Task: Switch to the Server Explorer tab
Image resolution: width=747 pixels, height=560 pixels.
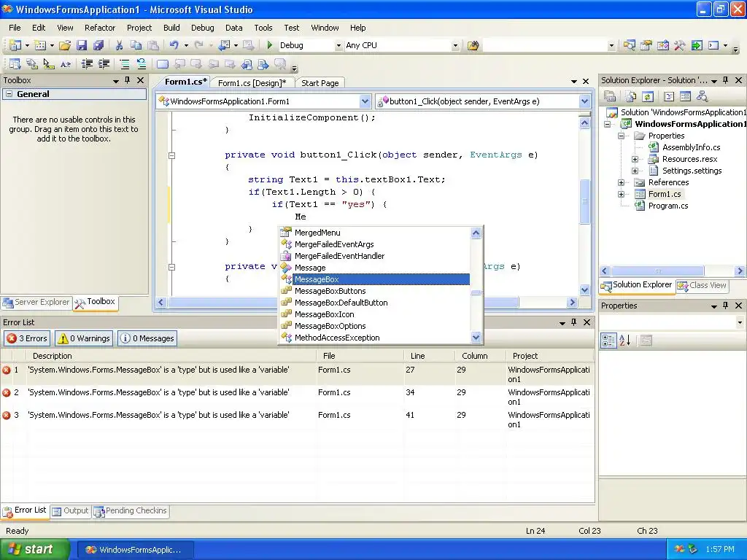Action: click(36, 303)
